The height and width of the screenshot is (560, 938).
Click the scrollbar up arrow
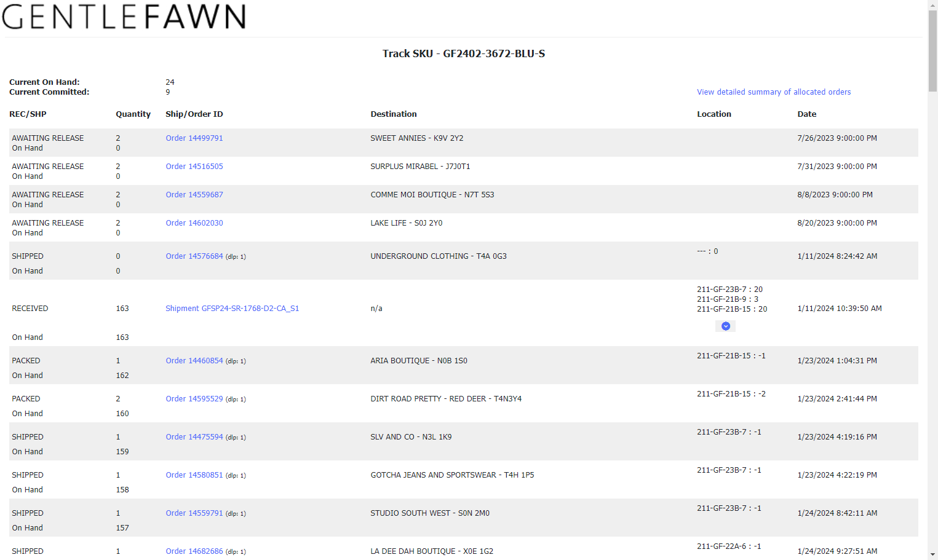point(932,4)
